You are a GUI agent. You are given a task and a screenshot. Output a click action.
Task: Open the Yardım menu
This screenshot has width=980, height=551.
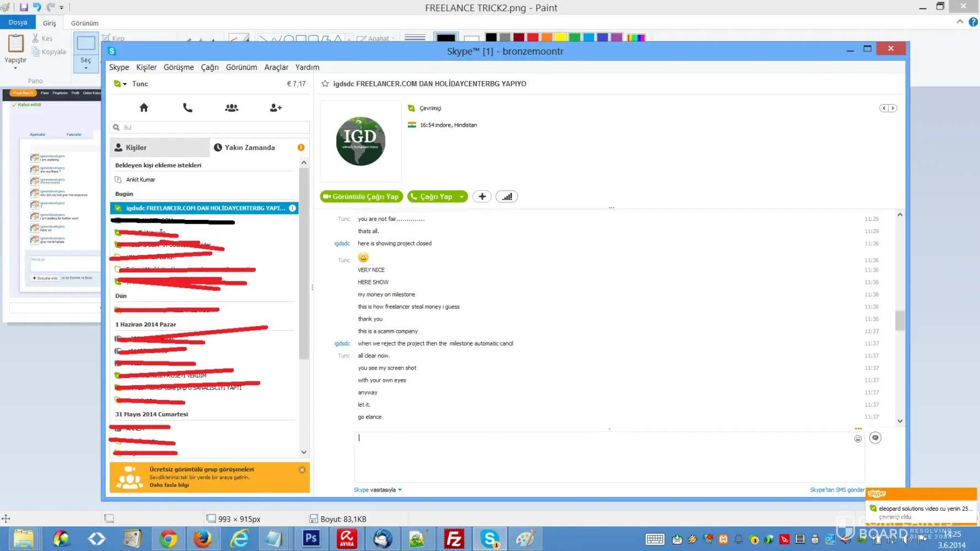tap(307, 67)
